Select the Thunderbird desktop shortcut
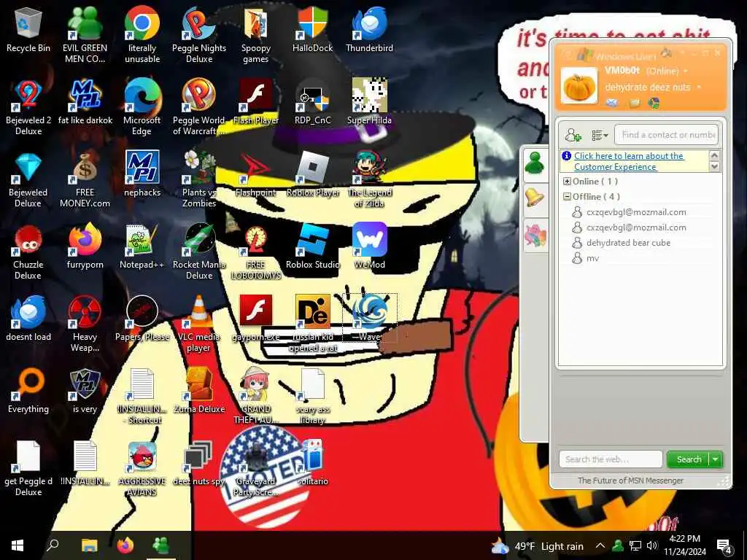747x560 pixels. pos(369,29)
